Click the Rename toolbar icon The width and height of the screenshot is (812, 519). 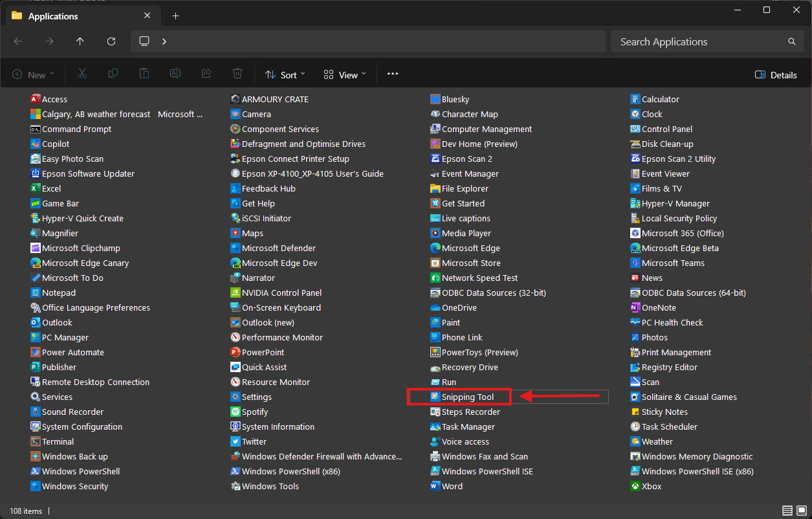(x=175, y=74)
